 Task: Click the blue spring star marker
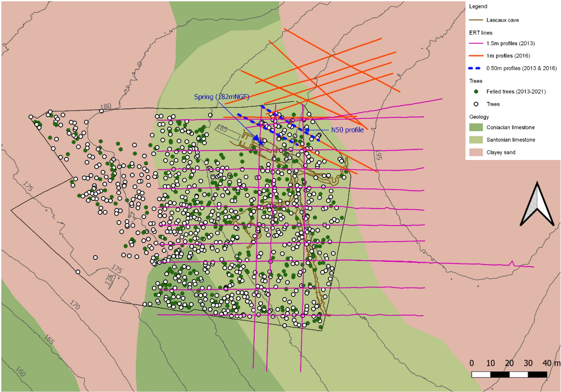pos(261,143)
